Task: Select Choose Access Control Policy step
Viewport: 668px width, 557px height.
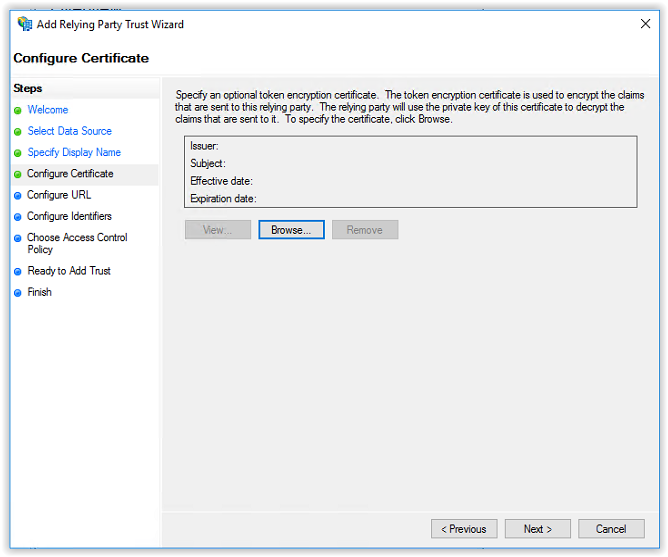Action: click(77, 243)
